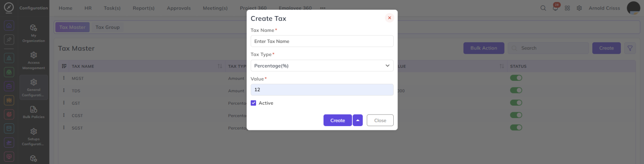The image size is (644, 164).
Task: Toggle status switch for MGST
Action: coord(516,78)
